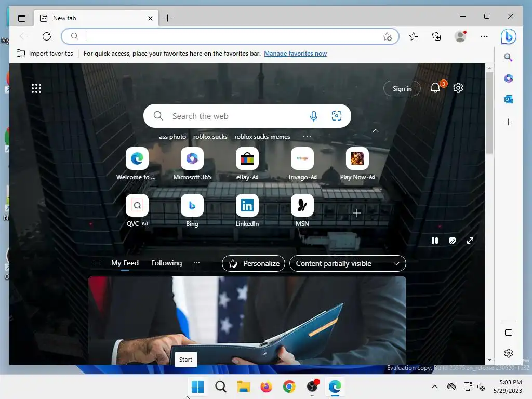Select roblox sucks suggestion
Image resolution: width=532 pixels, height=399 pixels.
(210, 137)
